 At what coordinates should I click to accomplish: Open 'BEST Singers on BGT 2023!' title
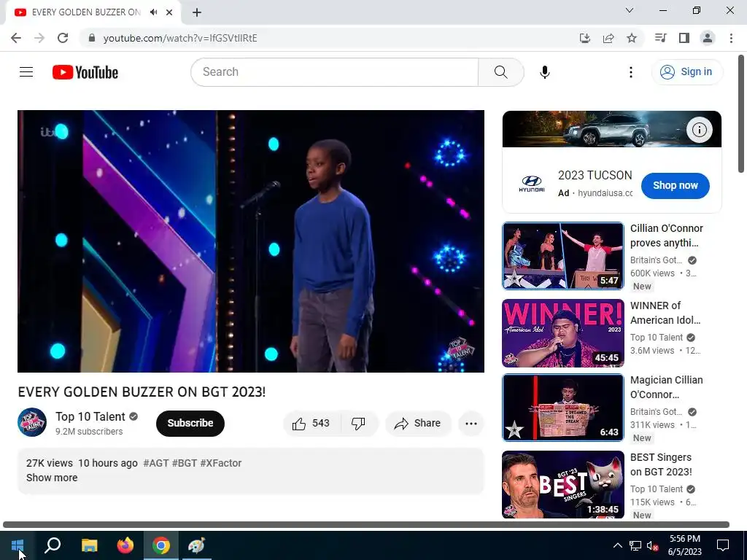tap(661, 464)
